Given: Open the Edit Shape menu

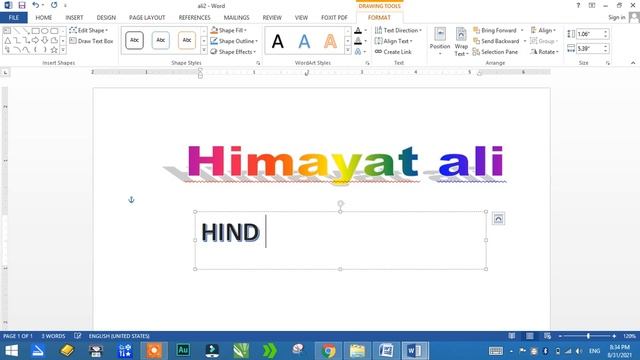Looking at the screenshot, I should [x=89, y=30].
